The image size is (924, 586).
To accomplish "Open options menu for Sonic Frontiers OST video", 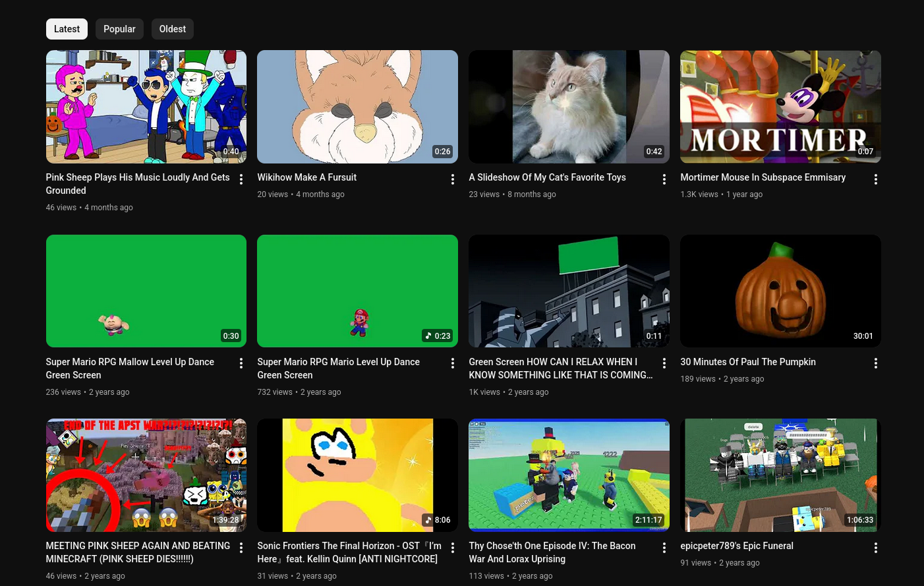I will click(452, 548).
